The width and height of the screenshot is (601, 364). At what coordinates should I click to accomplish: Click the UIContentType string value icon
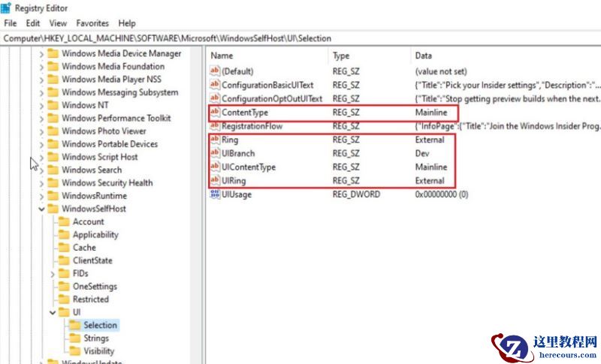coord(215,167)
